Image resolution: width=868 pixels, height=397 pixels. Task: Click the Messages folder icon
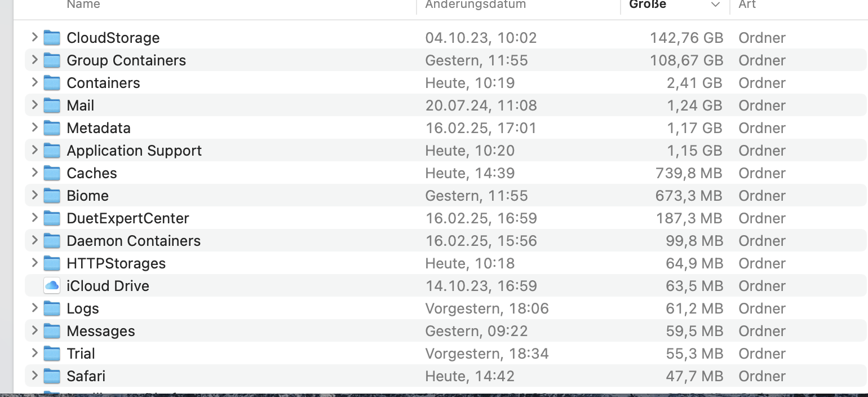(52, 331)
